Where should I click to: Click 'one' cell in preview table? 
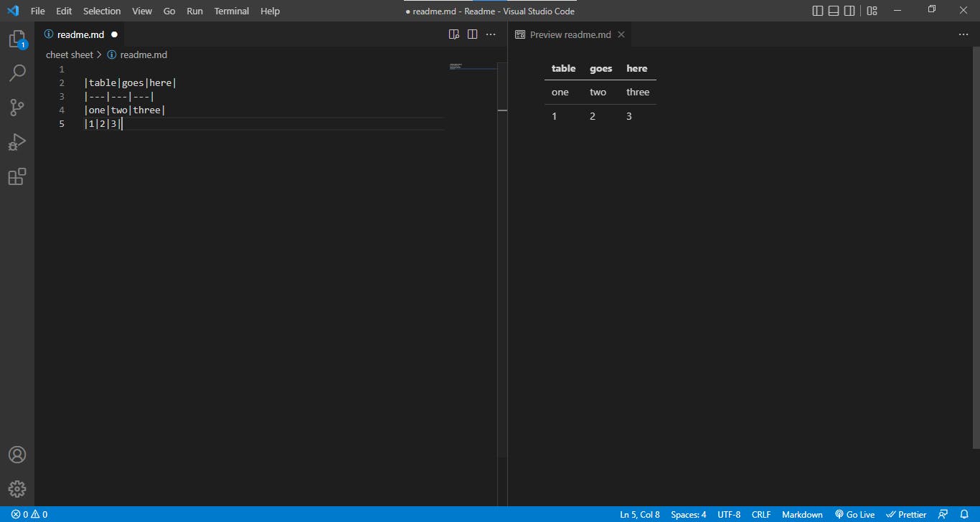(560, 92)
